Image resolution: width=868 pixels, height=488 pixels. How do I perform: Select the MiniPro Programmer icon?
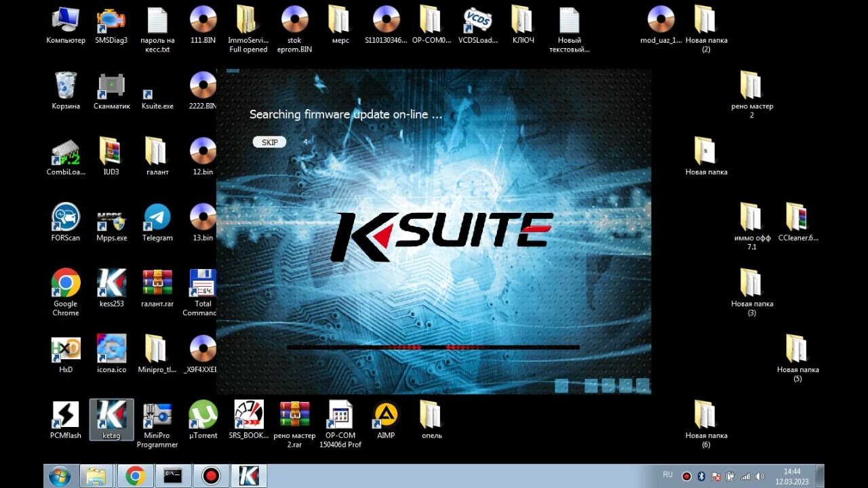[157, 424]
